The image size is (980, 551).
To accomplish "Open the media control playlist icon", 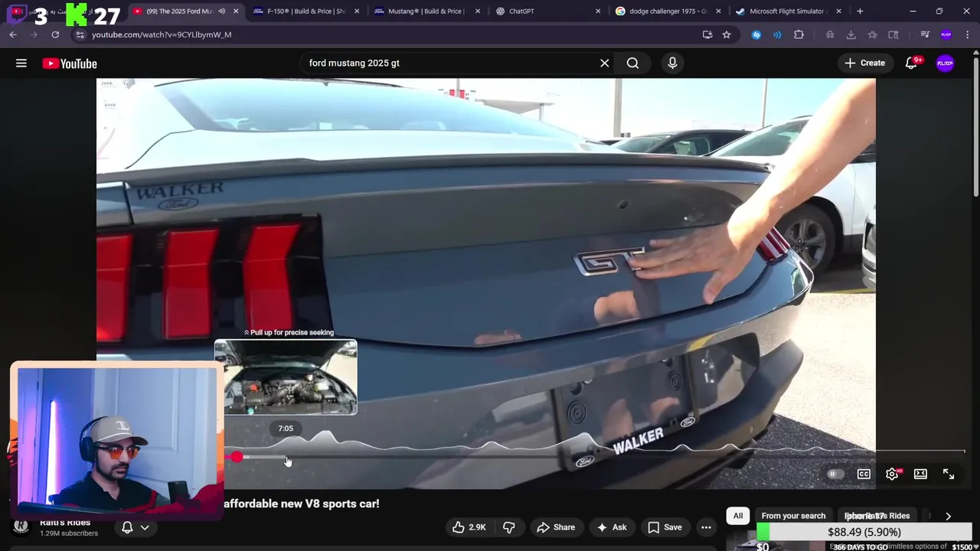I will pyautogui.click(x=925, y=34).
